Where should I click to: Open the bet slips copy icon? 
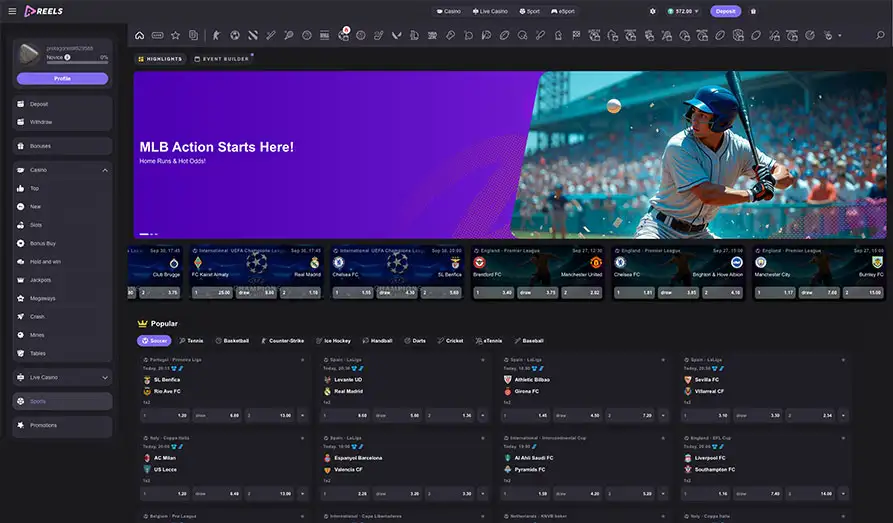(x=194, y=35)
